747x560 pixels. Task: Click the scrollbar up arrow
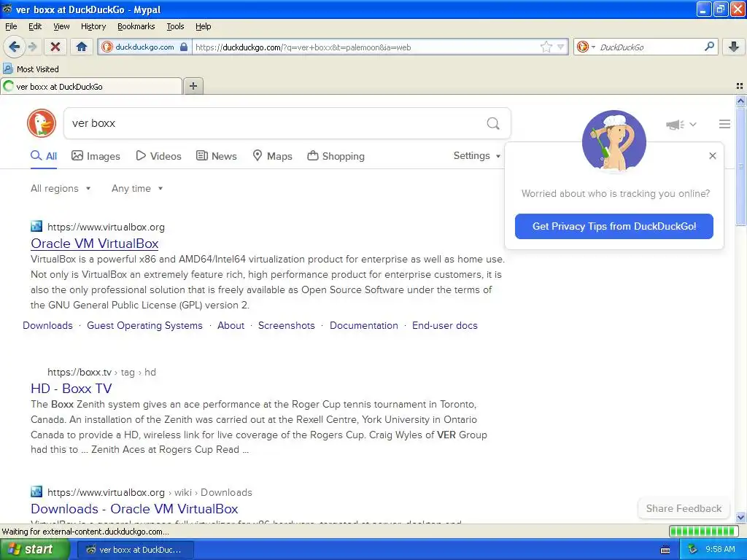point(740,101)
